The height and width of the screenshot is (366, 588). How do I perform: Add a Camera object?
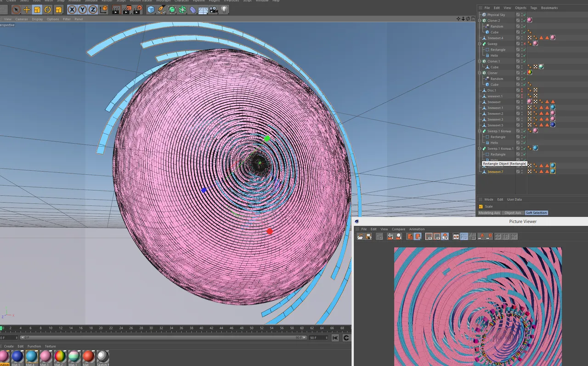coord(214,9)
